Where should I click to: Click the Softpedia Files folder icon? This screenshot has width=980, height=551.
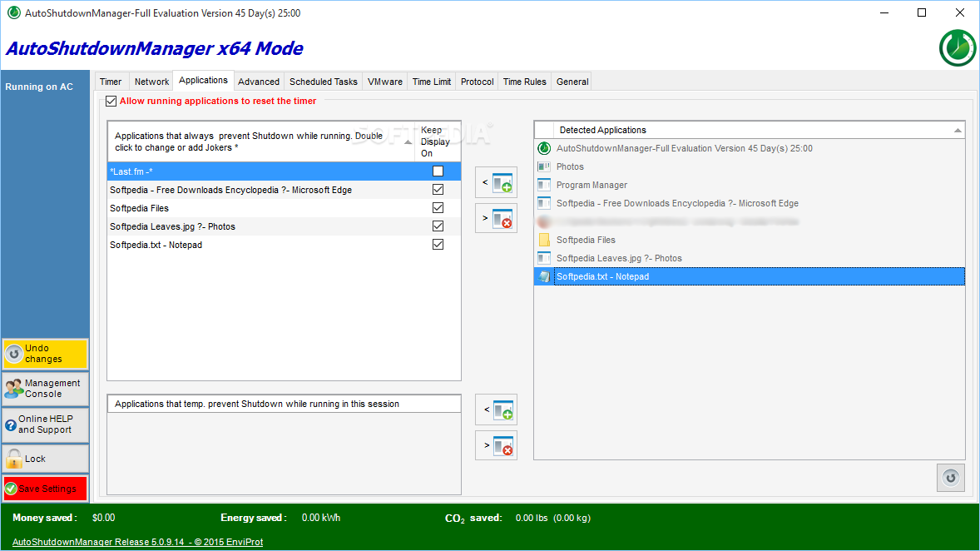click(x=544, y=240)
